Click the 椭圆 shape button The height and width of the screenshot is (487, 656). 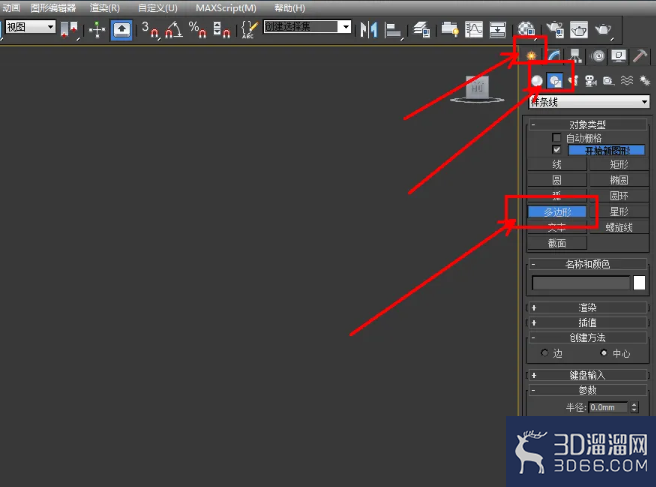619,180
